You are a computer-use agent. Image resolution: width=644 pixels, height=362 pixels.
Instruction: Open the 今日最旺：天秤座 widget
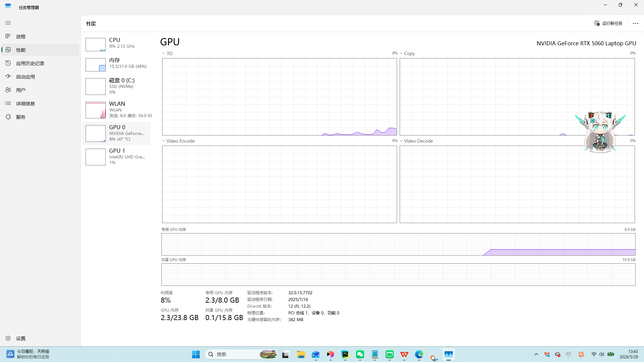pos(28,354)
